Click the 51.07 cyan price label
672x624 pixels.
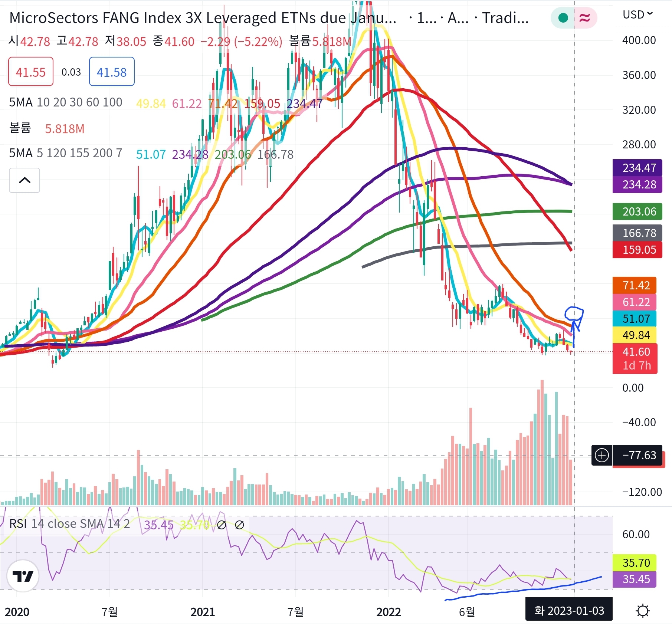click(x=635, y=319)
